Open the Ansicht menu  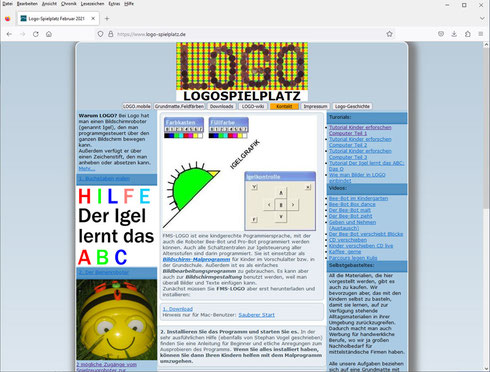[49, 4]
